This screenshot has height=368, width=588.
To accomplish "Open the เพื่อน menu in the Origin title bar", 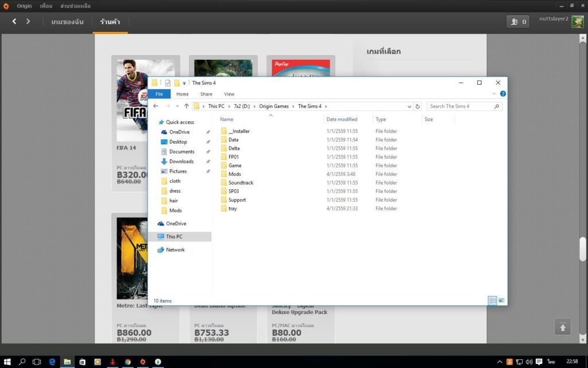I will (x=46, y=6).
